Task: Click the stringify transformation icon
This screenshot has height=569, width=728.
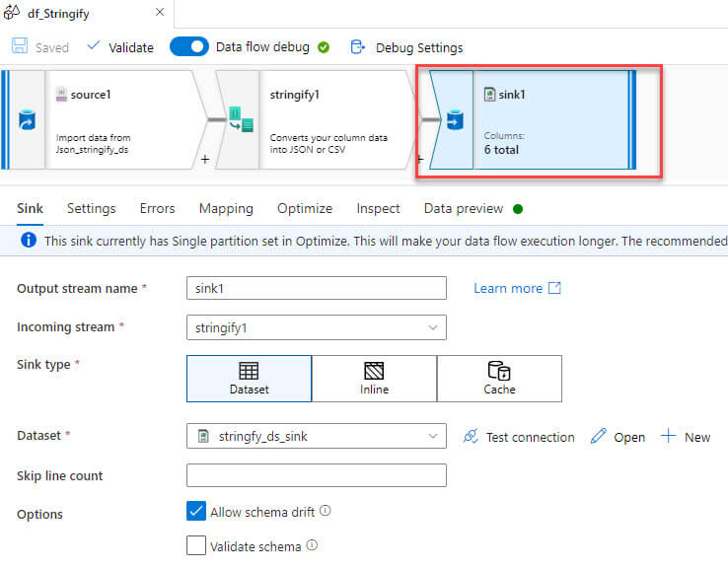Action: click(240, 120)
